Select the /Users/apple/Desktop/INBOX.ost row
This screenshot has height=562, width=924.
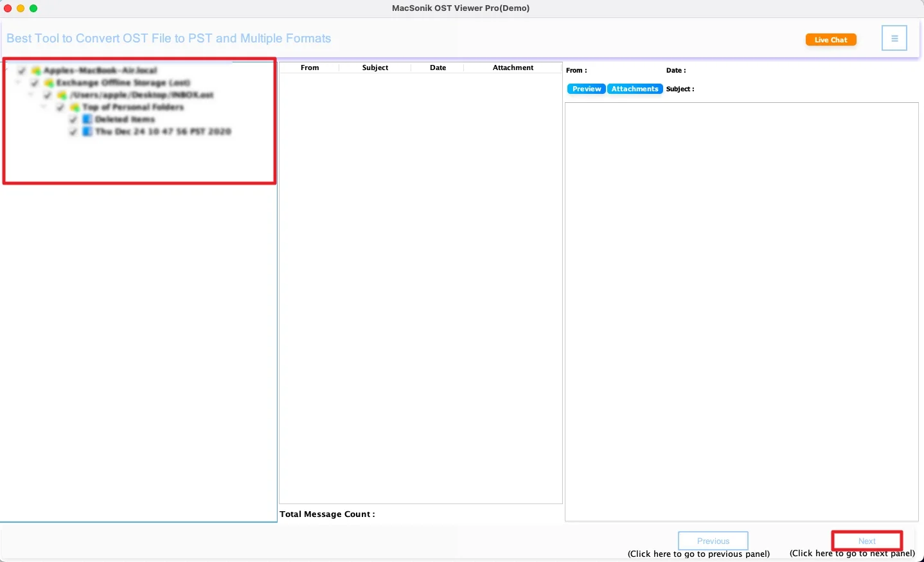pyautogui.click(x=141, y=95)
